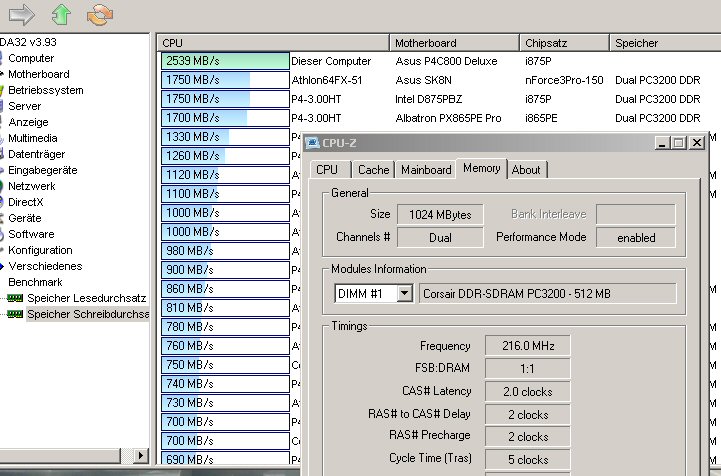
Task: Click the Intel D875PBZ motherboard cell
Action: (429, 99)
